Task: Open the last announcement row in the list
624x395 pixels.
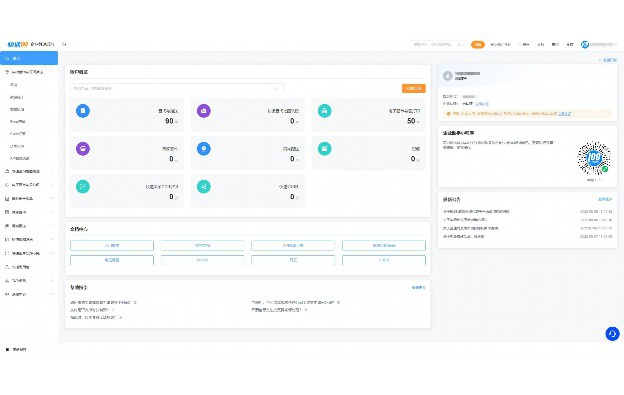Action: click(x=527, y=236)
